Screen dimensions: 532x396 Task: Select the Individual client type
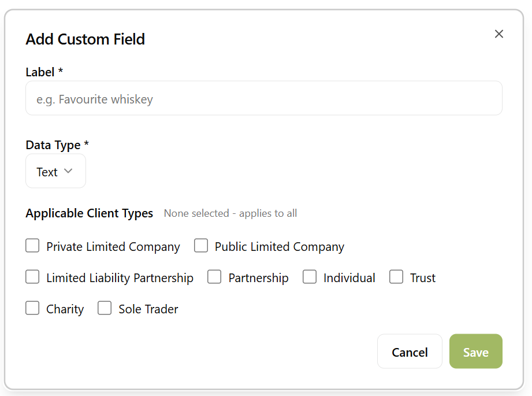(310, 276)
